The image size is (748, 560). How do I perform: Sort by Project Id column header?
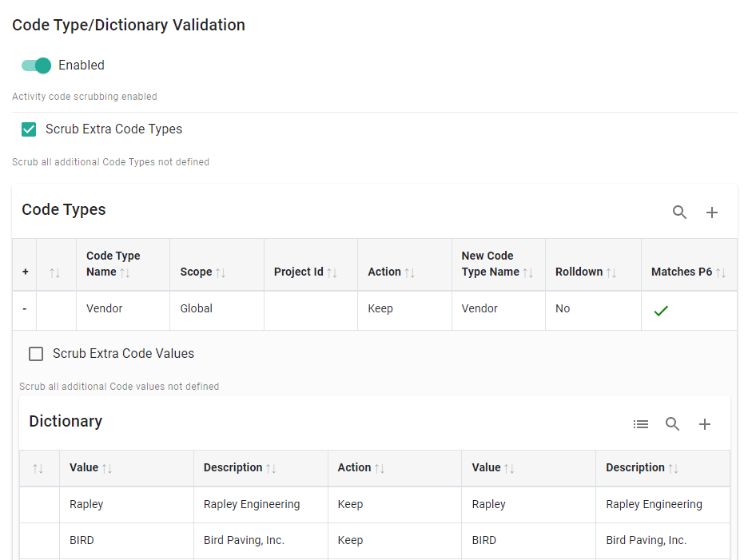pos(304,272)
